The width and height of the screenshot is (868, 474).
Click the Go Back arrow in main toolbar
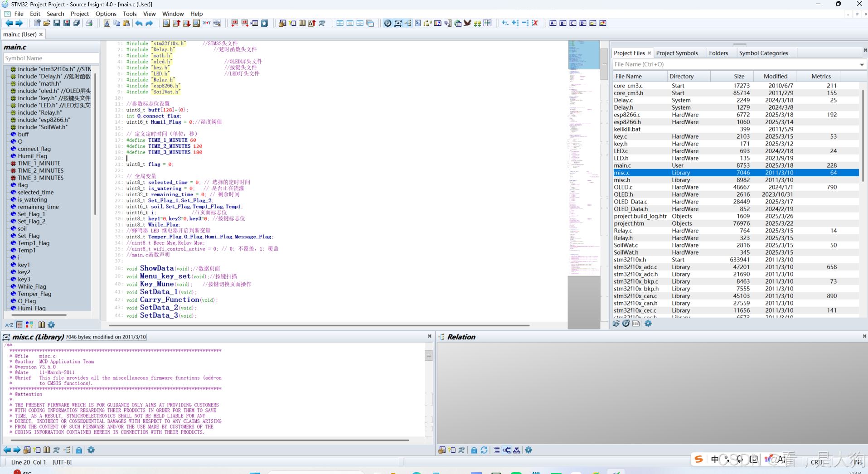9,23
